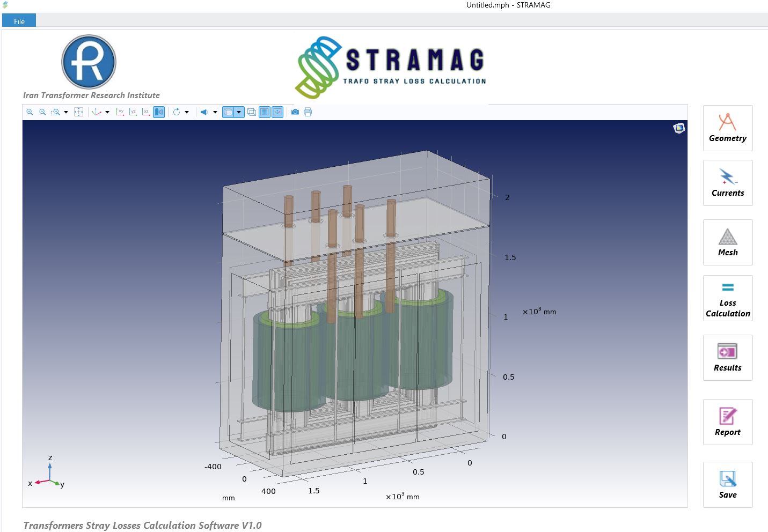
Task: Print the graphics using printer icon
Action: coord(308,112)
